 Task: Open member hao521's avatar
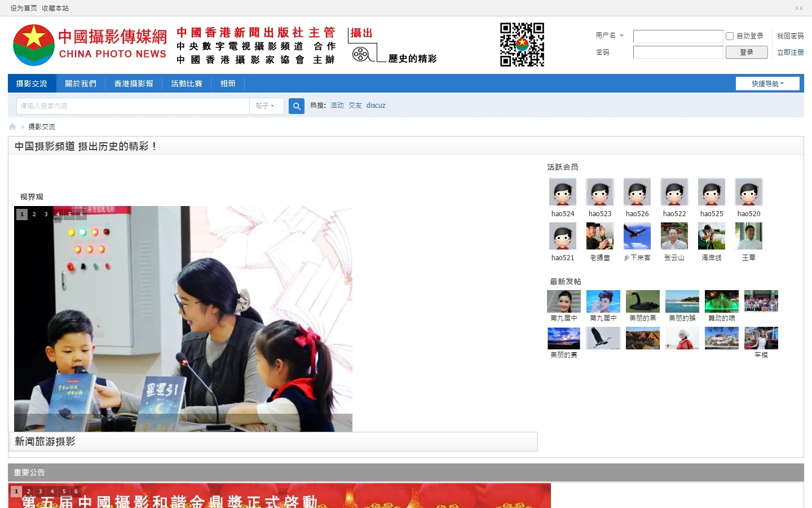click(563, 236)
